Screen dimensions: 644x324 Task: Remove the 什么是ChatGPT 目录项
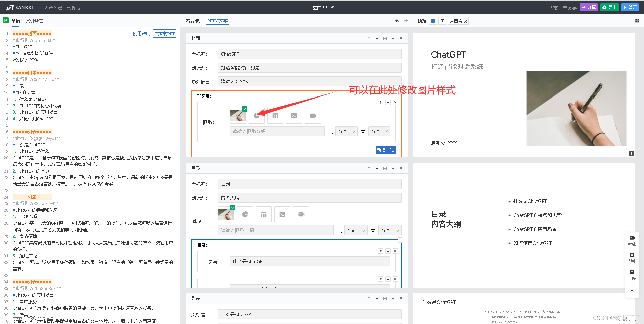click(395, 251)
